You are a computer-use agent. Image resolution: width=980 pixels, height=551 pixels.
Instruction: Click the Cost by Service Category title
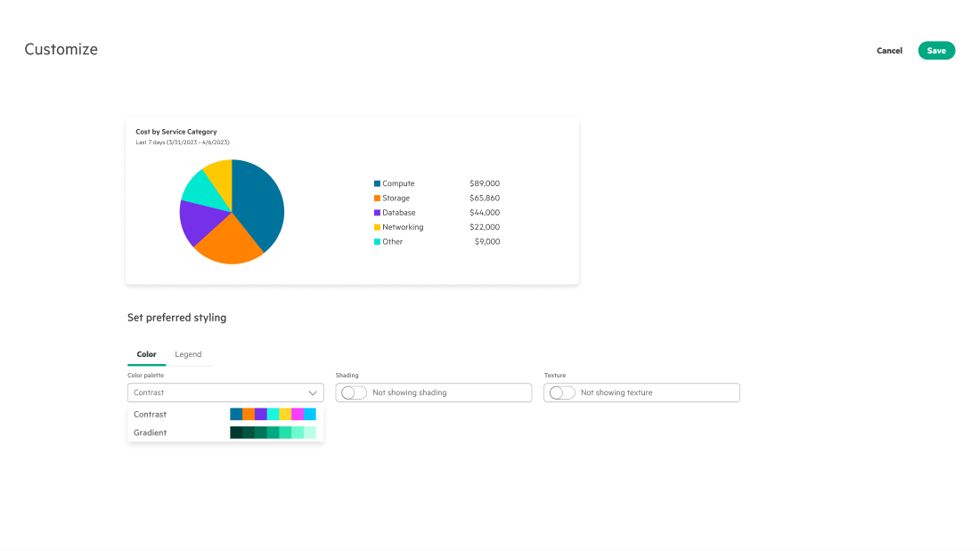176,132
